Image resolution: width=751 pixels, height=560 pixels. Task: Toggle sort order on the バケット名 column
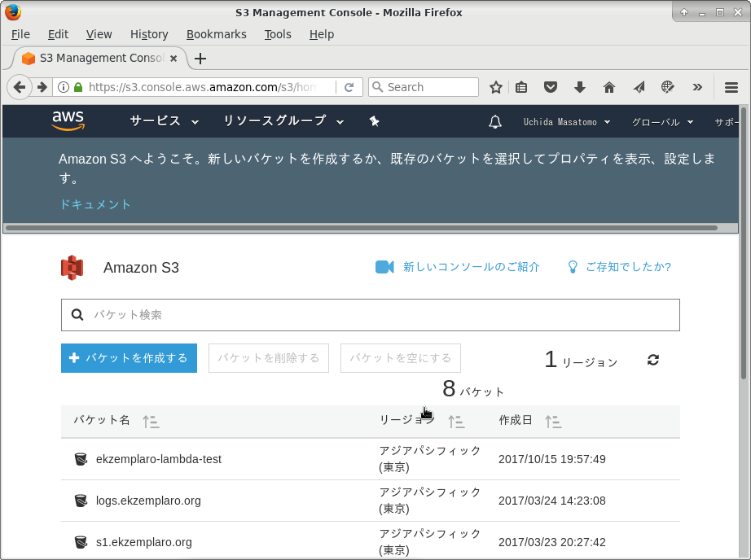151,421
